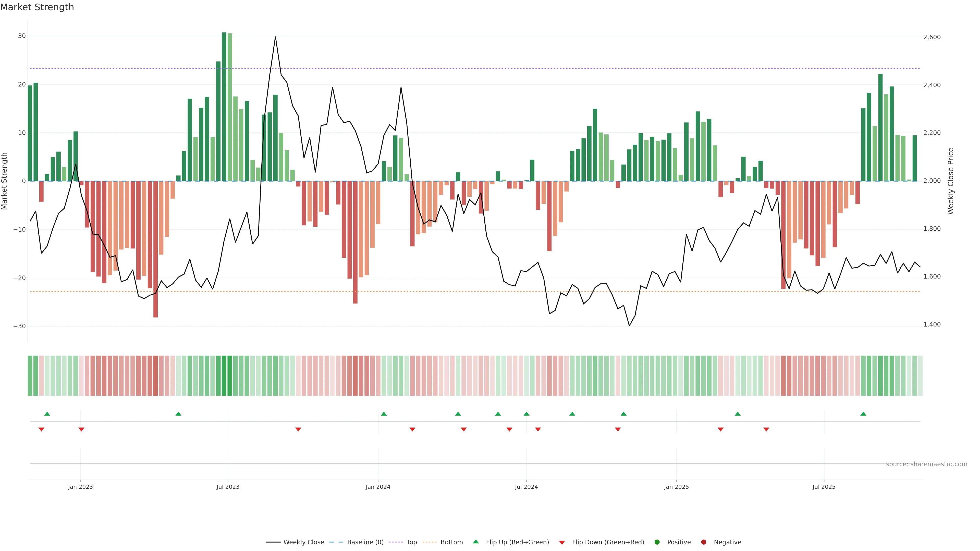This screenshot has height=551, width=980.
Task: Click the 2,600 right axis tick label
Action: point(932,37)
